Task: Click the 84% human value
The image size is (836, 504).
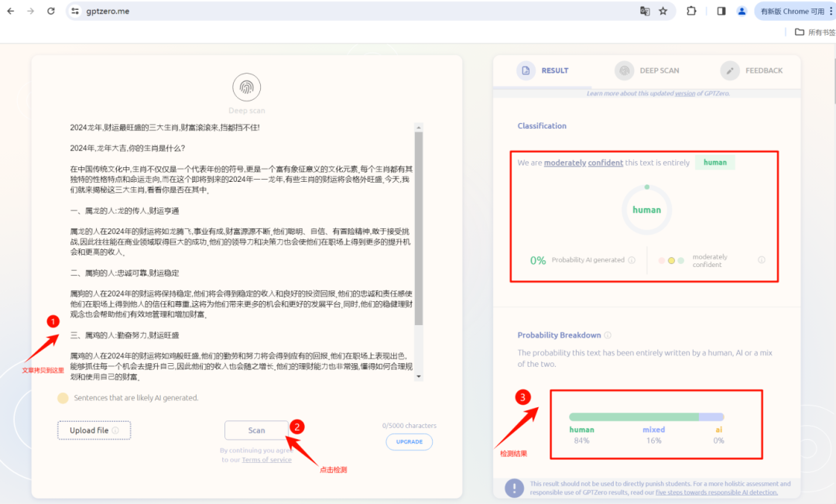Action: point(581,441)
